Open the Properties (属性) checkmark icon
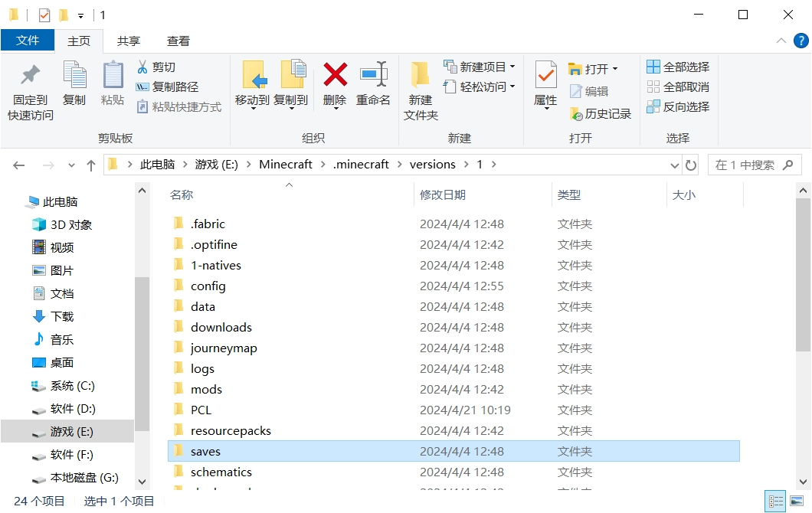Image resolution: width=812 pixels, height=513 pixels. pyautogui.click(x=546, y=75)
